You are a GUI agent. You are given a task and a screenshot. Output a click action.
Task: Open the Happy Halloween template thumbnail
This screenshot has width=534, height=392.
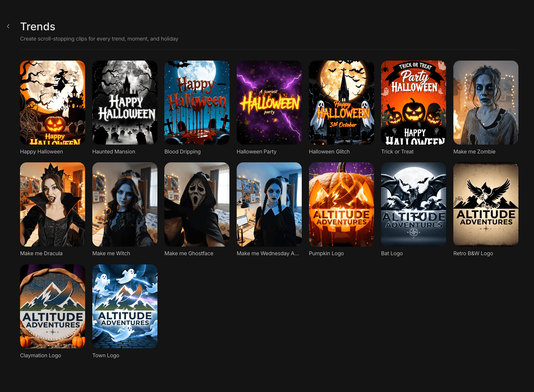(53, 103)
